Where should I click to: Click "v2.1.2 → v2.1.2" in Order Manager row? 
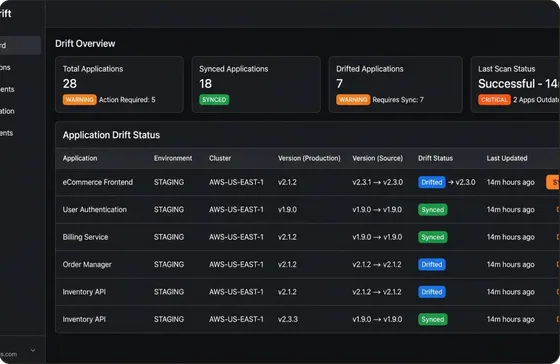377,265
